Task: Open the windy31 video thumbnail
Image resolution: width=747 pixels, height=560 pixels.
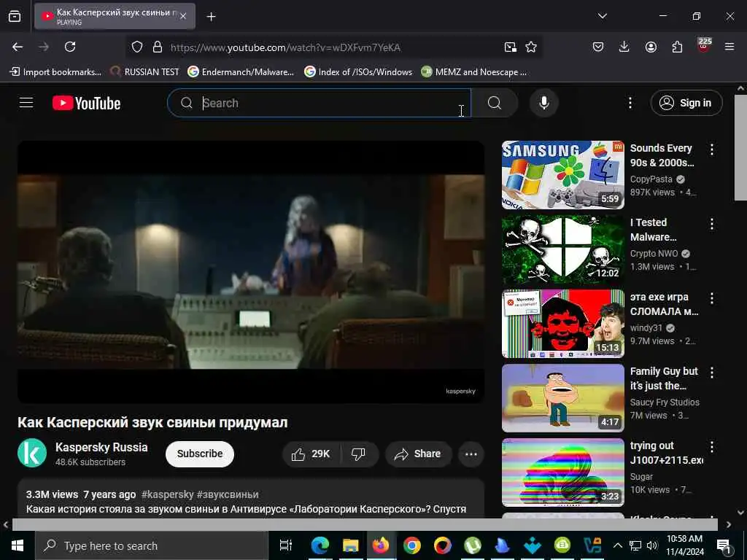Action: pyautogui.click(x=562, y=323)
